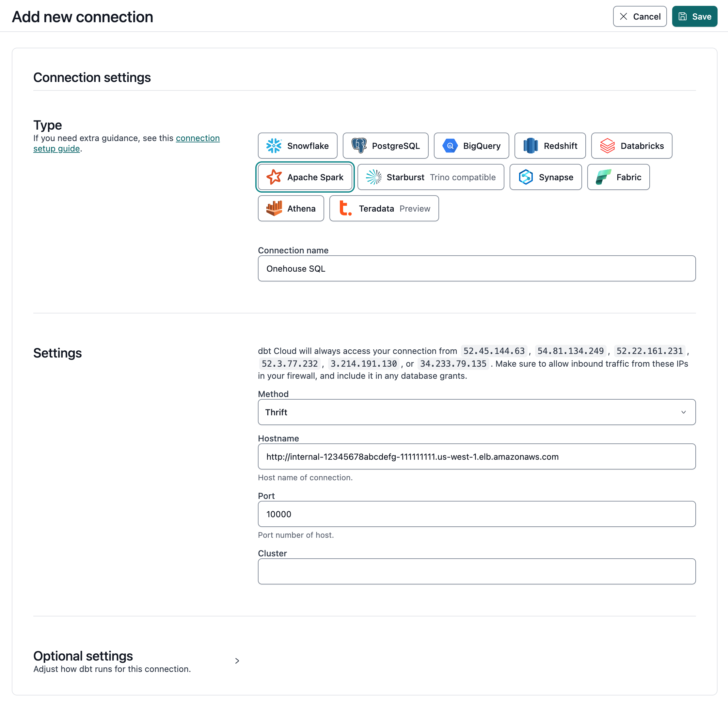Pick the Synapse connection icon
Screen dimensions: 728x702
(526, 177)
